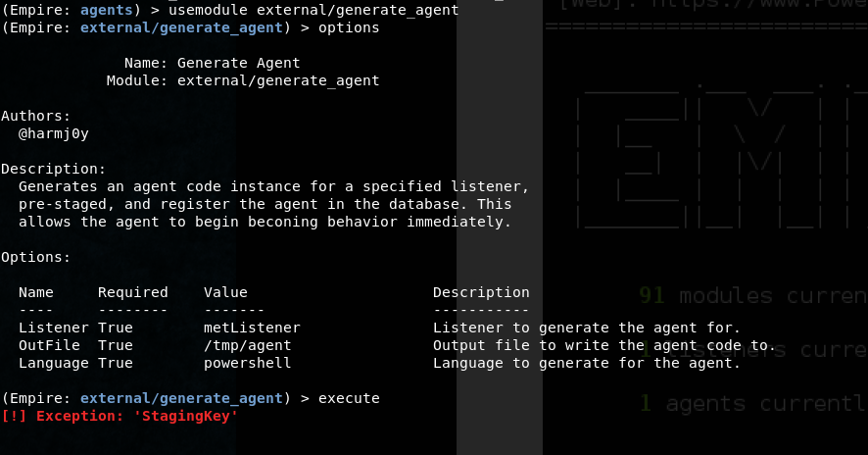Click the 'Value' column header
The width and height of the screenshot is (868, 455).
coord(225,292)
